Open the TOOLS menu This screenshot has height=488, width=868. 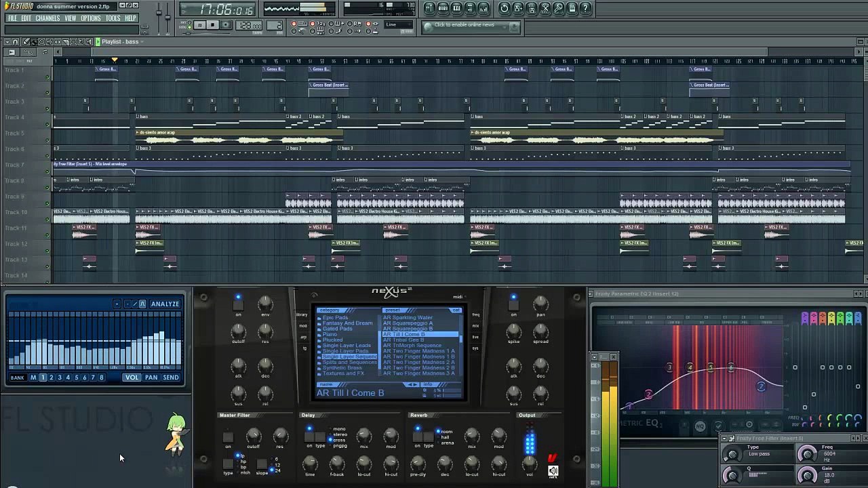click(113, 18)
